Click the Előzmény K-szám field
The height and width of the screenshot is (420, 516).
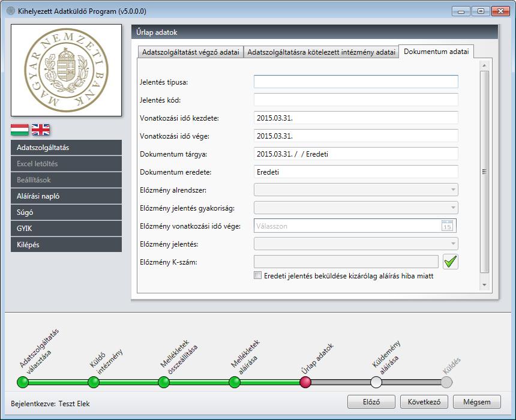(x=346, y=262)
